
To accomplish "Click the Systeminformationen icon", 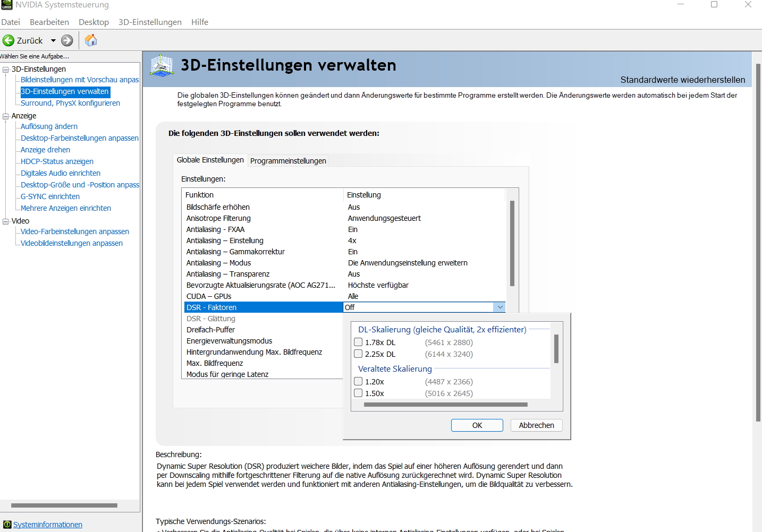I will (x=7, y=525).
